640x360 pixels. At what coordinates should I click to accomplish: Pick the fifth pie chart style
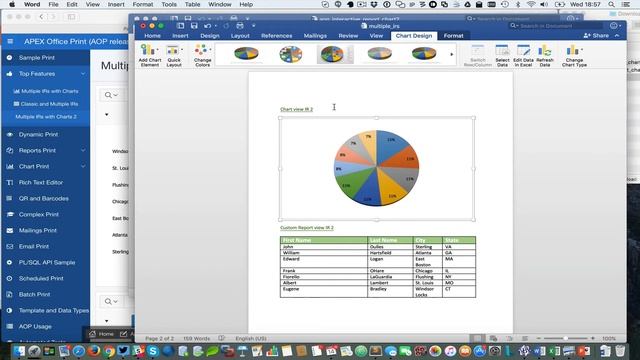click(x=424, y=53)
